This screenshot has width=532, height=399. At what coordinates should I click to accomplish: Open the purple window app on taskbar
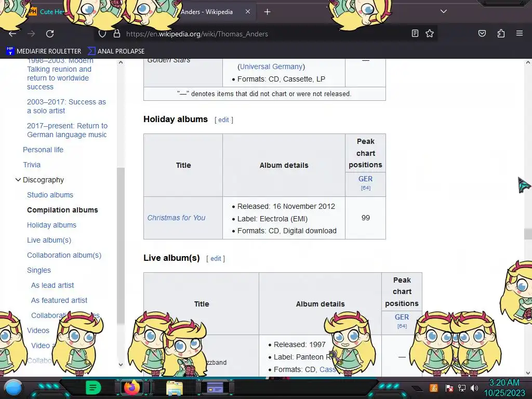point(215,388)
